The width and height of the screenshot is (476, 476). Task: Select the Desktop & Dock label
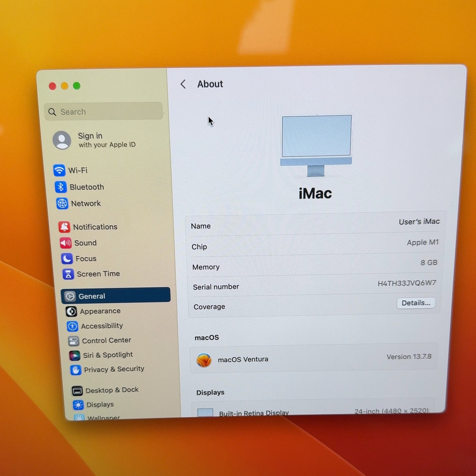112,390
